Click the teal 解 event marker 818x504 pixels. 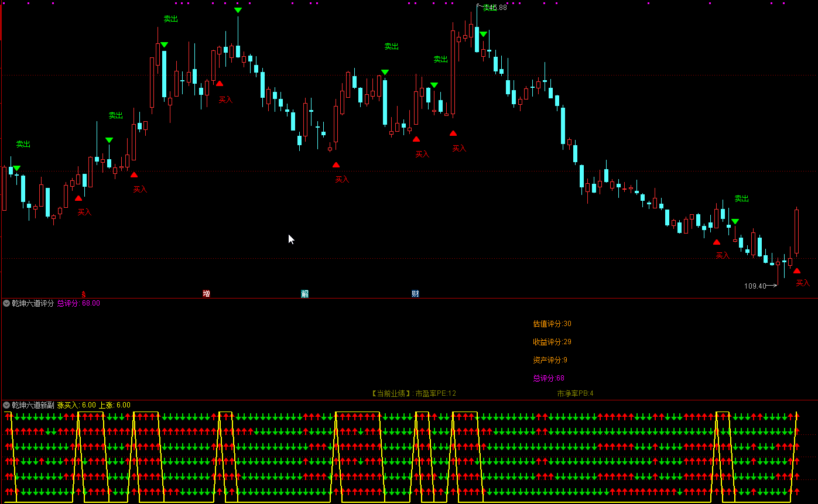coord(304,293)
